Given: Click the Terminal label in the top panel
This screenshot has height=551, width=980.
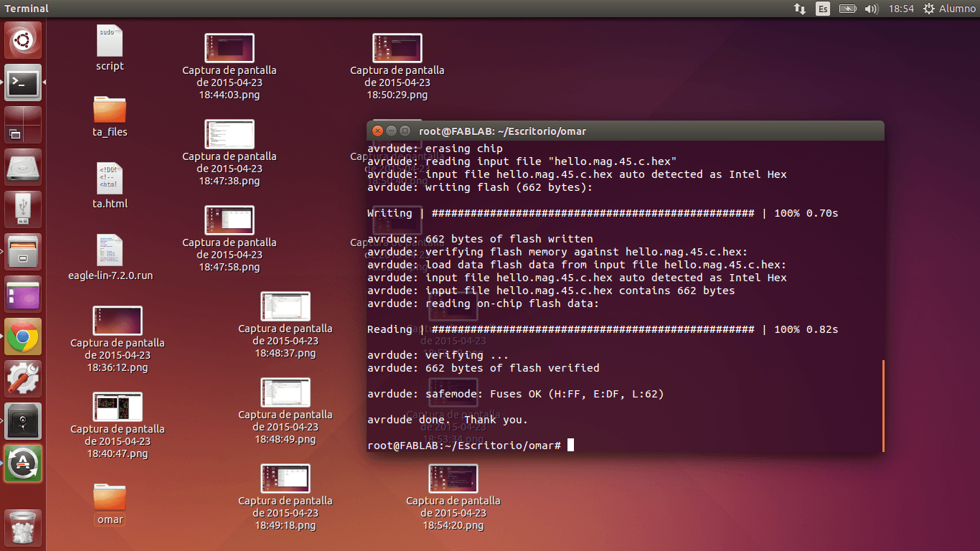Looking at the screenshot, I should pos(27,9).
